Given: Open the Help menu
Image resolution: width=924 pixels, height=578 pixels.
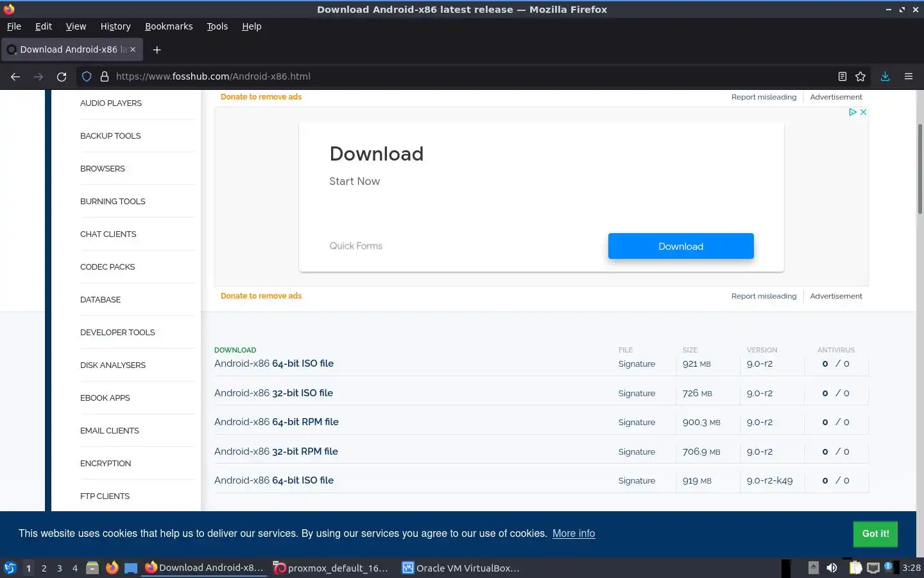Looking at the screenshot, I should tap(252, 26).
